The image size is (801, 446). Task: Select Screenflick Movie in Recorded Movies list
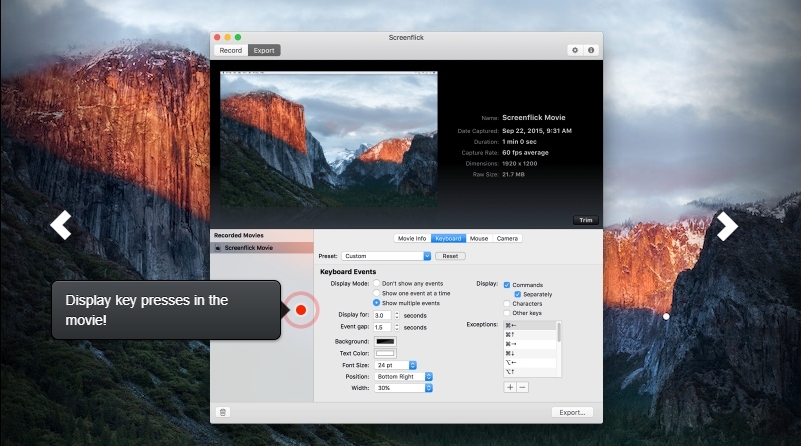click(262, 248)
